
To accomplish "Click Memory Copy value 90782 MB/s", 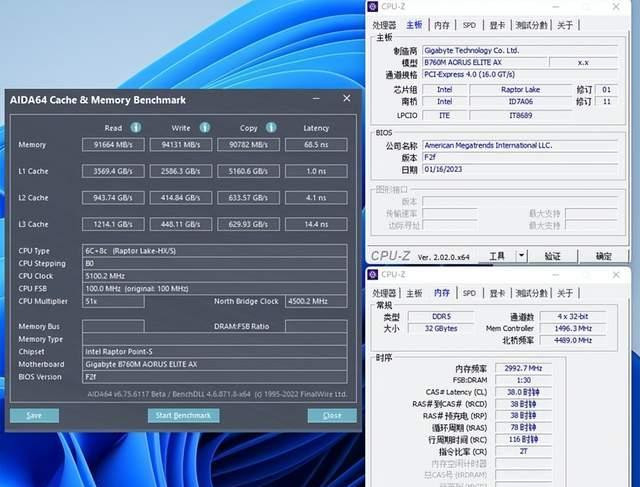I will 249,145.
